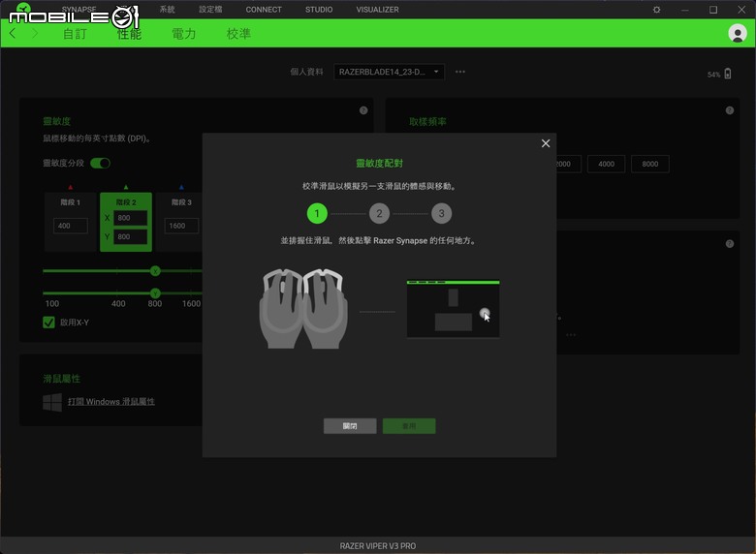Close the sensitivity matching dialog with X
Viewport: 756px width, 554px height.
(x=546, y=143)
